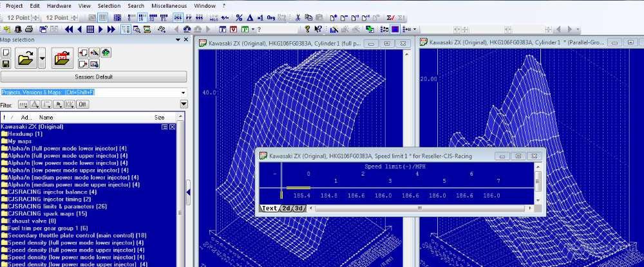Open dropdown arrow beside open folder icon
The image size is (644, 267).
tap(42, 60)
